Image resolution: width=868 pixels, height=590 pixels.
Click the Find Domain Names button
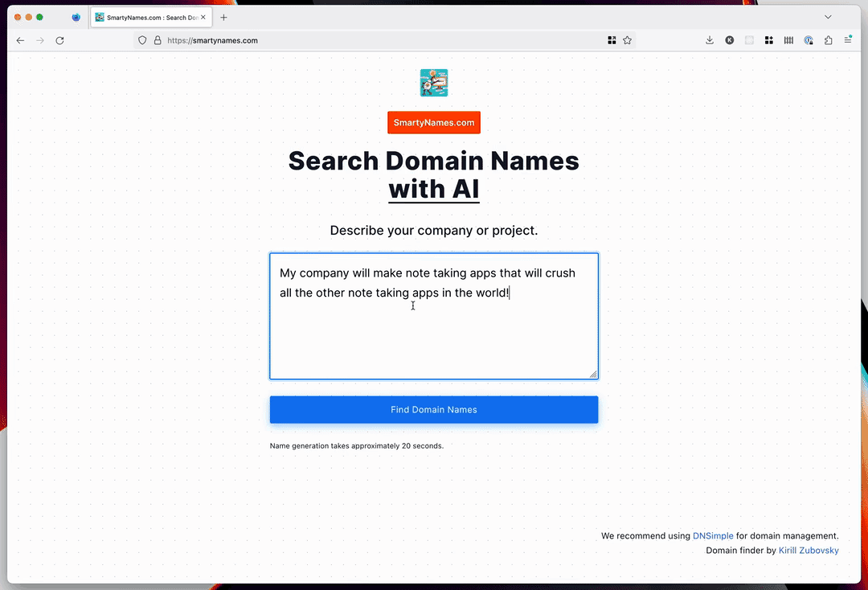[434, 410]
